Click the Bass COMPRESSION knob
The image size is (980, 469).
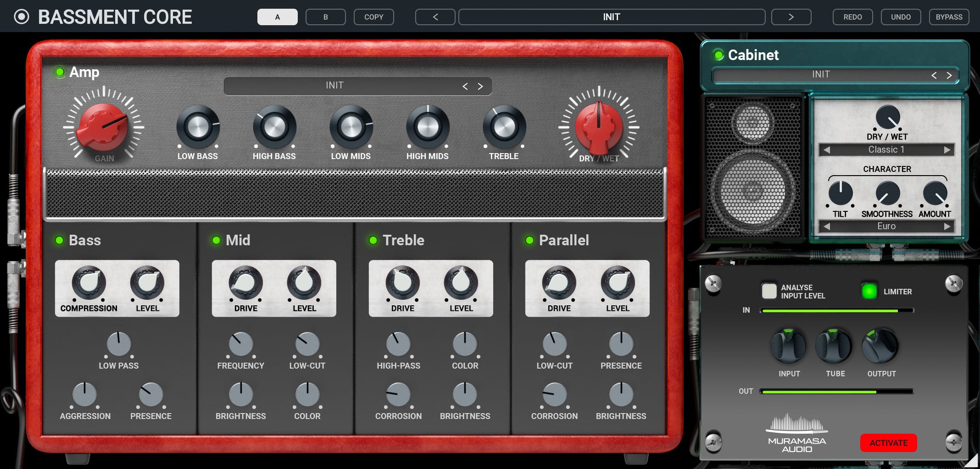tap(89, 283)
